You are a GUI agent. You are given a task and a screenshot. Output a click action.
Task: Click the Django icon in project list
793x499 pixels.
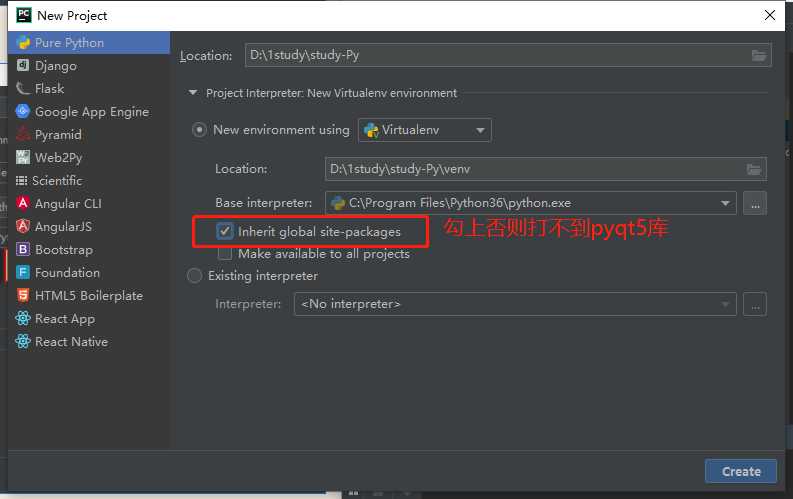[x=23, y=65]
